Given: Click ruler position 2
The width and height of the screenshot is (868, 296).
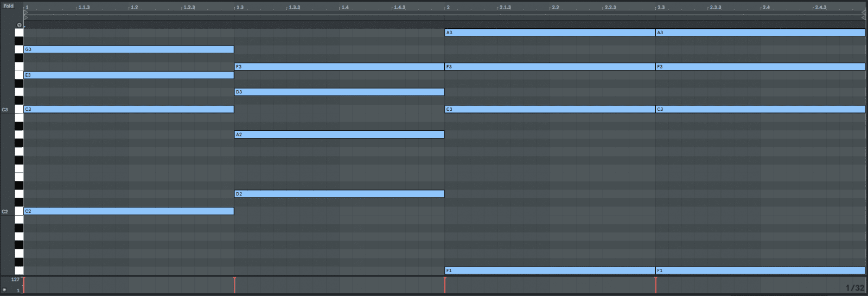Looking at the screenshot, I should (x=448, y=7).
